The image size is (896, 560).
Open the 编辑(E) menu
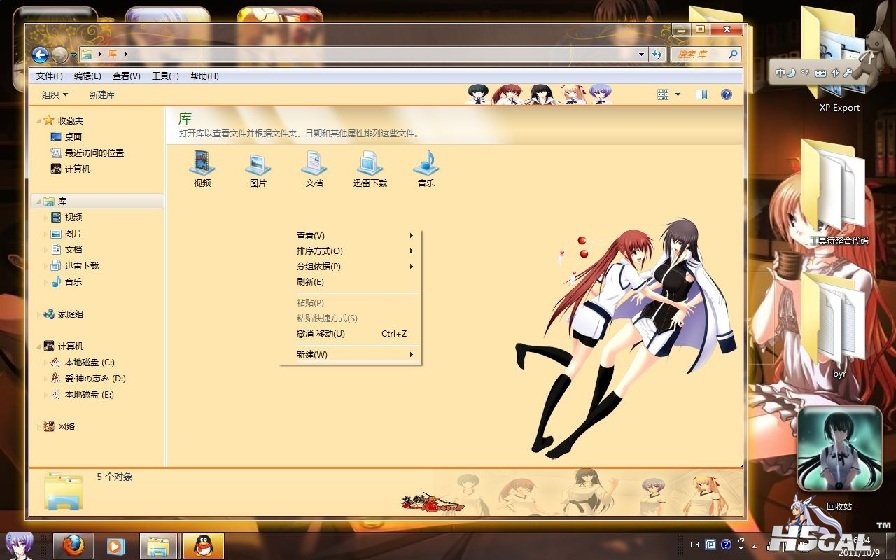87,76
